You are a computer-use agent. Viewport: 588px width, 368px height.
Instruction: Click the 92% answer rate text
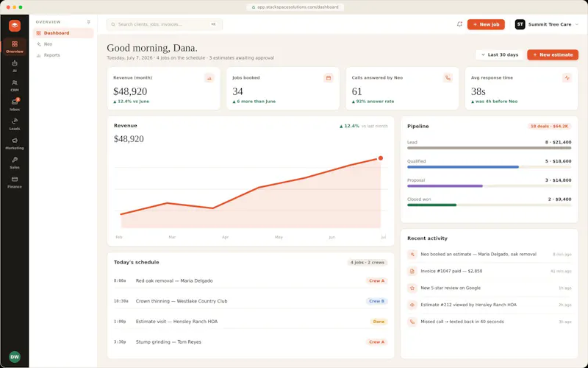pos(373,102)
